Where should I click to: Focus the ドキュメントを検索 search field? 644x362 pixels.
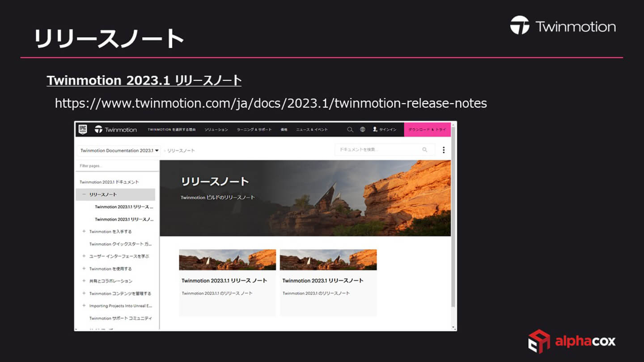coord(385,150)
